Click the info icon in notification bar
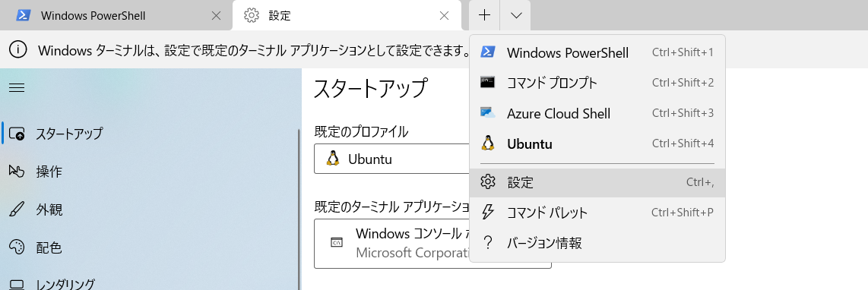The height and width of the screenshot is (290, 868). click(x=18, y=50)
